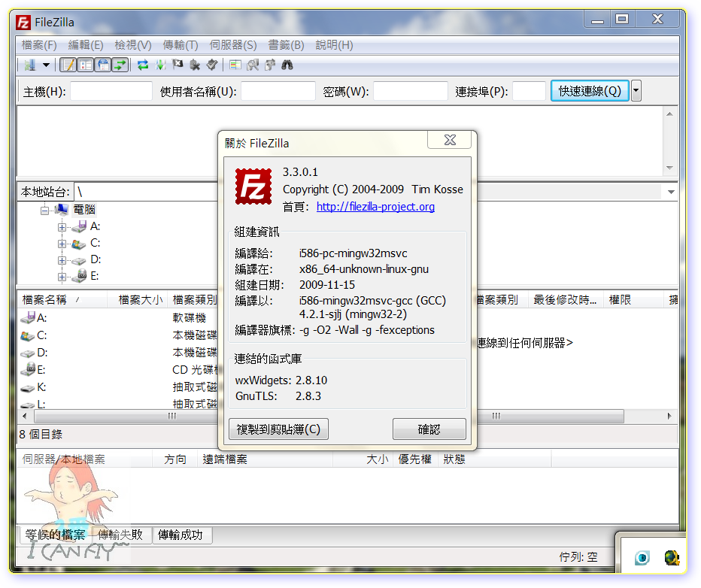Open the filezilla-project.org homepage link
This screenshot has width=701, height=588.
coord(375,207)
